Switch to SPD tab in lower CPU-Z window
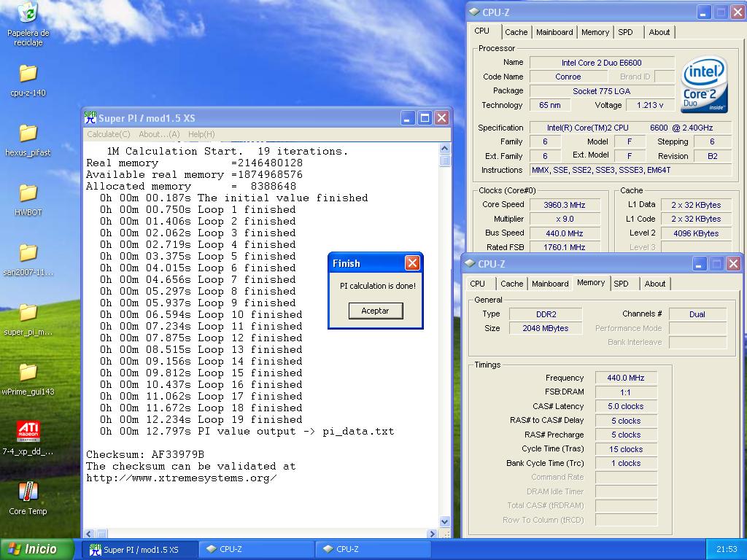Image resolution: width=747 pixels, height=560 pixels. click(622, 284)
